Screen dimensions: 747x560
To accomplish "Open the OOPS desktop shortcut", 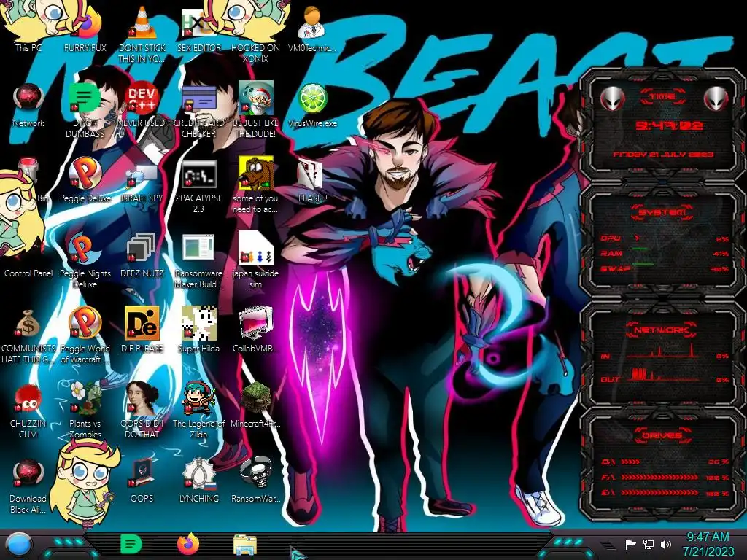I will pyautogui.click(x=142, y=481).
